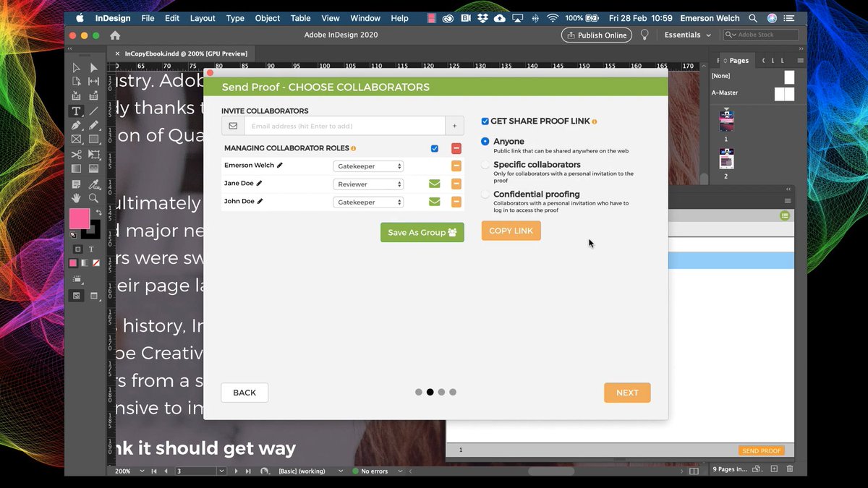Open role dropdown for Jane Doe
Viewport: 868px width, 488px height.
tap(368, 184)
